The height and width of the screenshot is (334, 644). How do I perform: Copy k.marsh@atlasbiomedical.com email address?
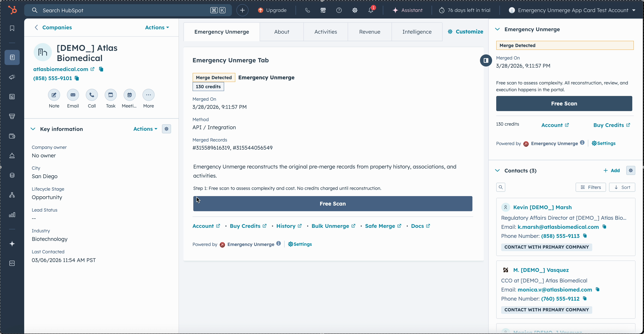tap(605, 227)
